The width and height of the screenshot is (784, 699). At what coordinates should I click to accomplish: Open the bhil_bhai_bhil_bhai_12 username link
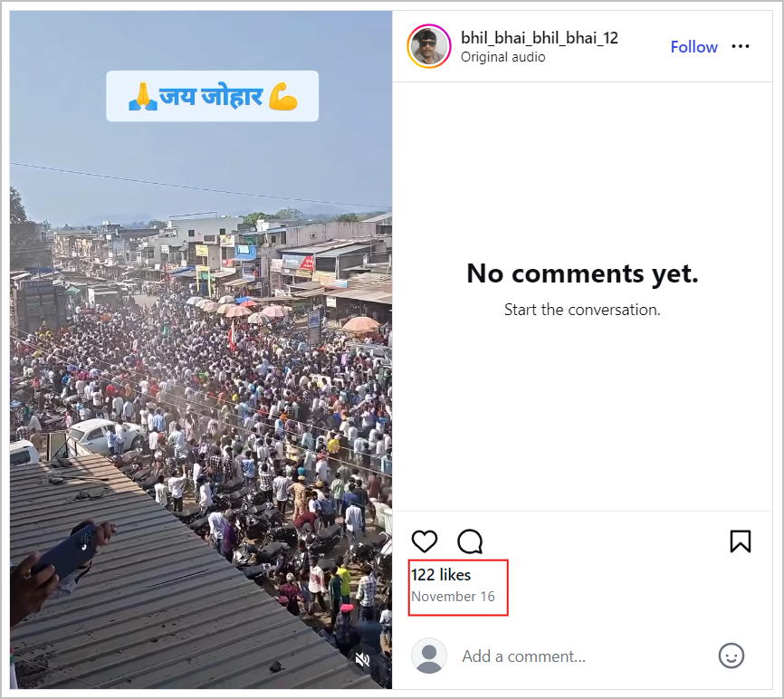pos(540,38)
